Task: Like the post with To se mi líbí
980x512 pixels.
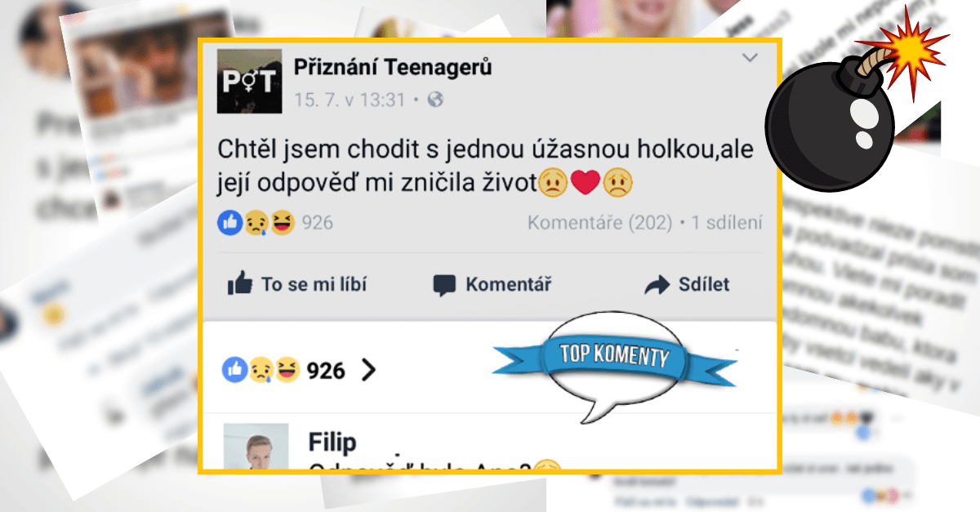Action: click(x=297, y=284)
